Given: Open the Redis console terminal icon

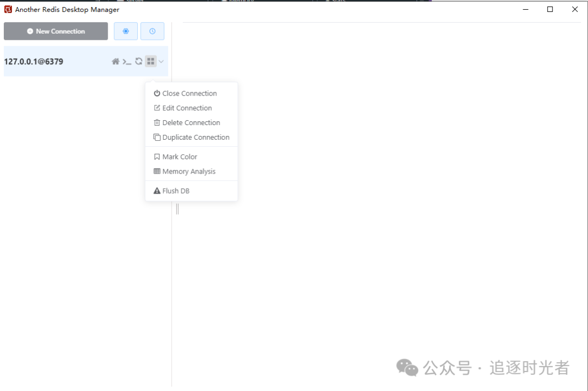Looking at the screenshot, I should [127, 61].
